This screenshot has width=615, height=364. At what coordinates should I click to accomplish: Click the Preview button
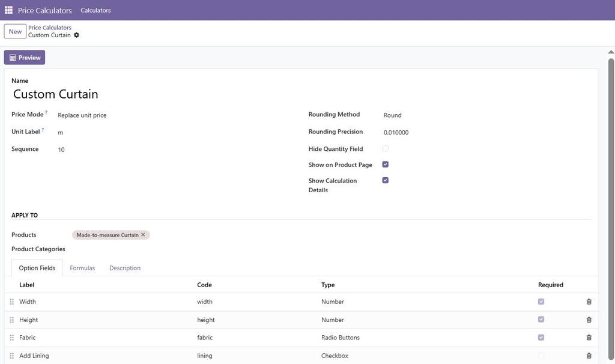click(25, 58)
